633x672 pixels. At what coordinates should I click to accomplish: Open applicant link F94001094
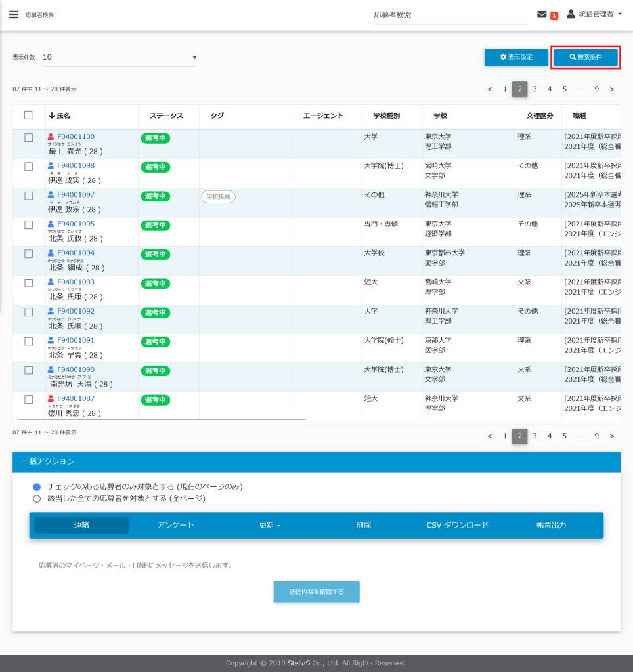pyautogui.click(x=76, y=253)
